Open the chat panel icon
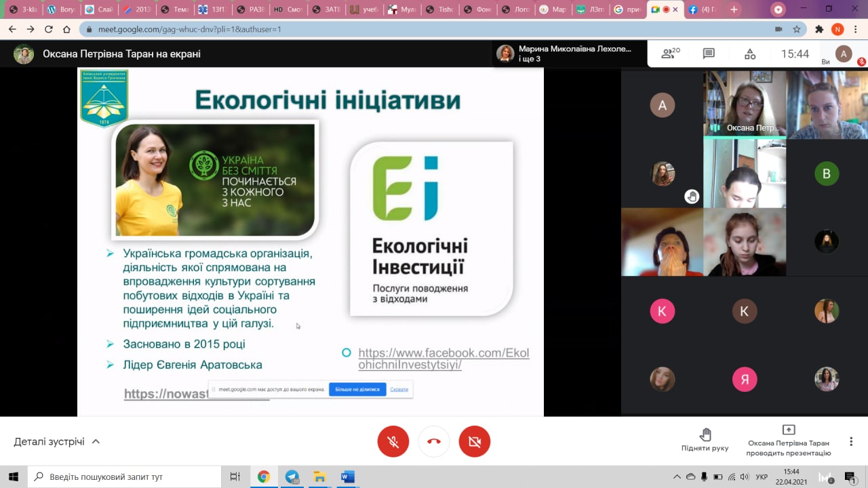This screenshot has width=868, height=488. tap(709, 54)
